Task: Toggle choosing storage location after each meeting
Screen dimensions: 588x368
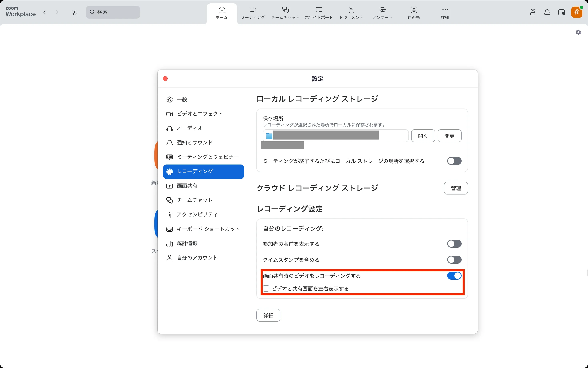Action: coord(454,161)
